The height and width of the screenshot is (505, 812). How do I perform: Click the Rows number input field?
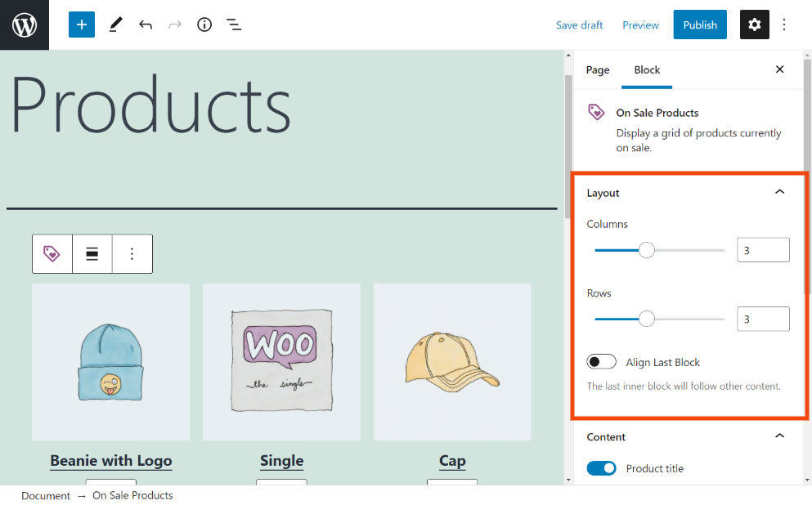(762, 318)
